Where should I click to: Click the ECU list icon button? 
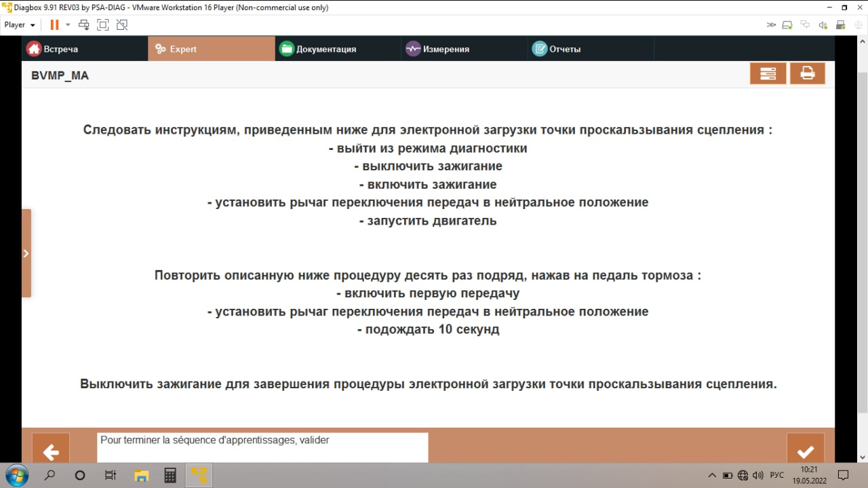point(768,73)
